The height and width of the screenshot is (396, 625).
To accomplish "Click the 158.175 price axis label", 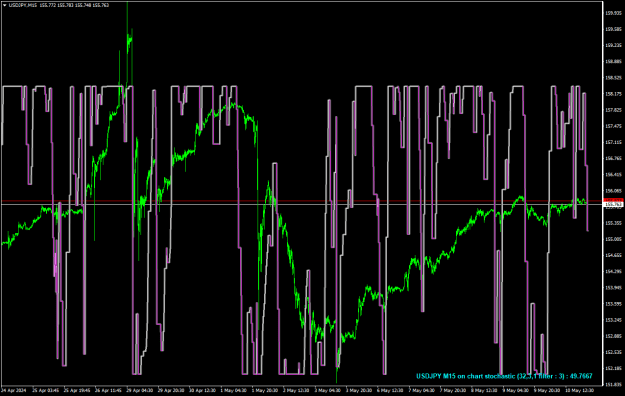I will (613, 94).
